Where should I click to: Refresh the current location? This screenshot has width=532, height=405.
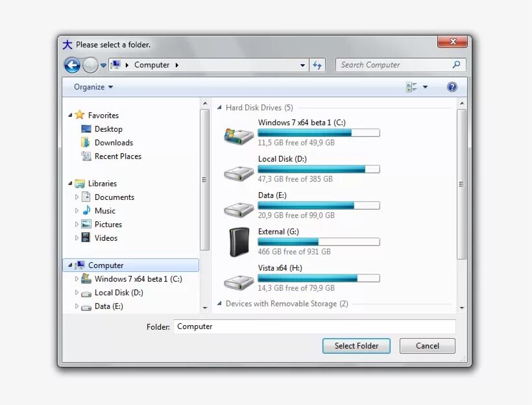317,65
